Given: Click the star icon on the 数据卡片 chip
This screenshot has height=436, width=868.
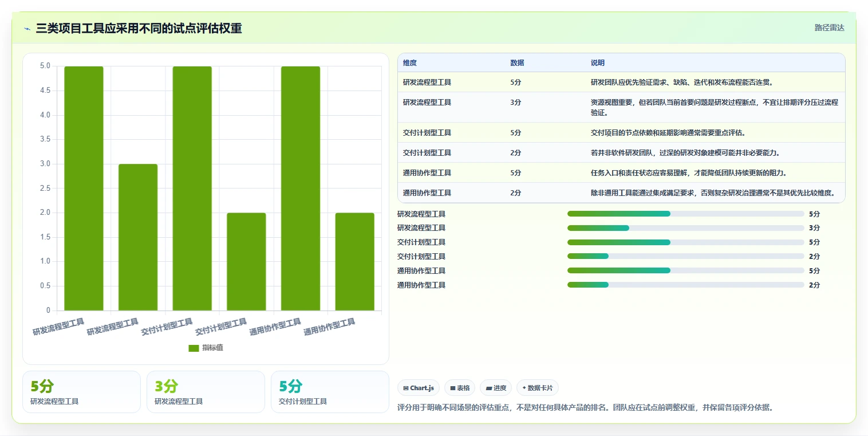Looking at the screenshot, I should tap(524, 388).
